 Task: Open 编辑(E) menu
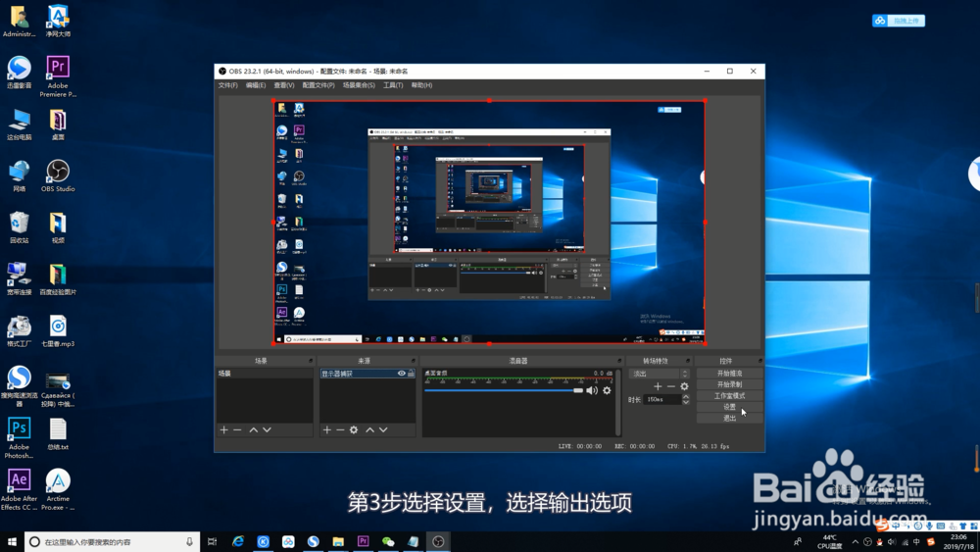[255, 85]
